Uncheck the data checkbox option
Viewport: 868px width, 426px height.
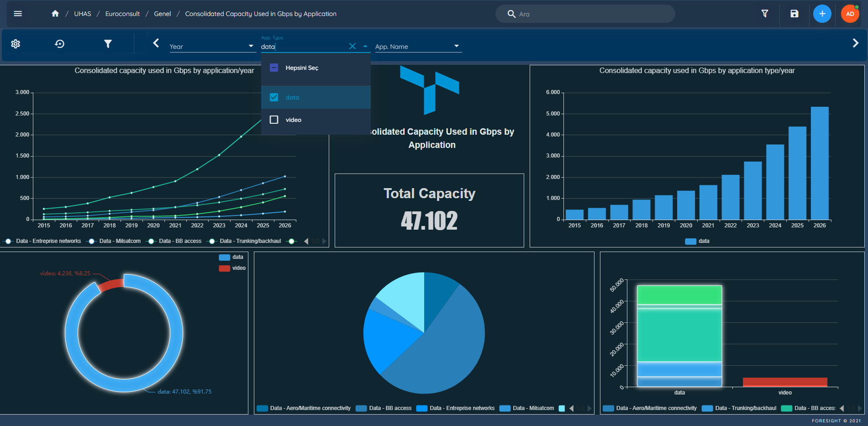(x=274, y=97)
